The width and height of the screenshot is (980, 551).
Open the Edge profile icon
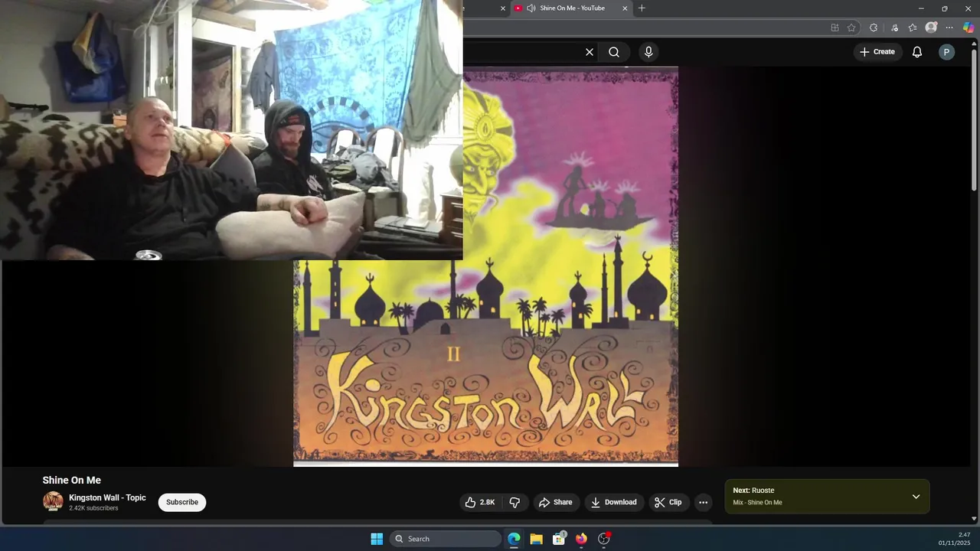coord(931,28)
